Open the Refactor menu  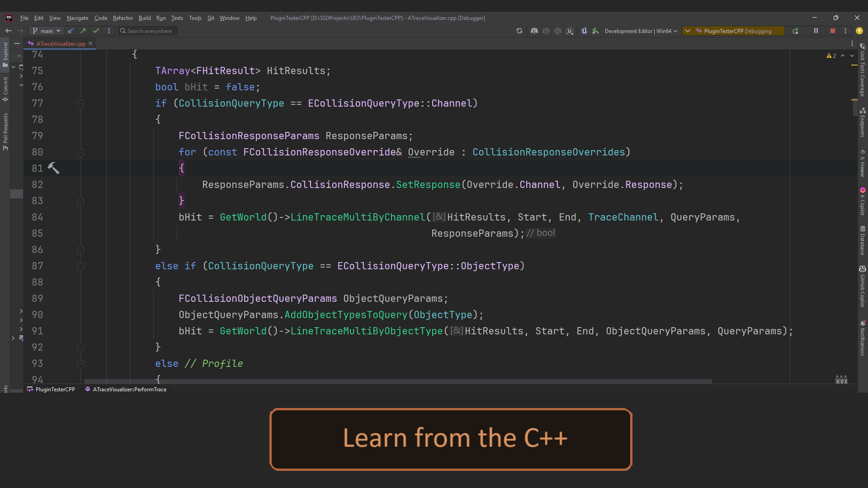click(x=123, y=18)
